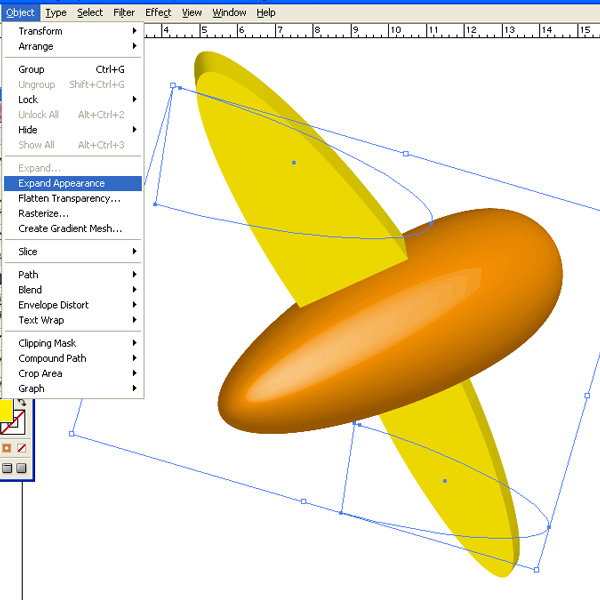Screen dimensions: 600x600
Task: Open the View menu
Action: (192, 13)
